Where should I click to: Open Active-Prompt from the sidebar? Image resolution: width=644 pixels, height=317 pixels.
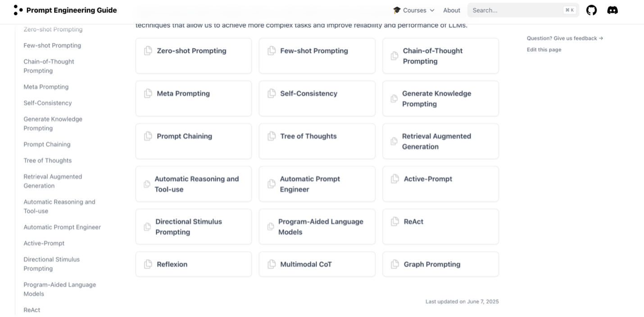(44, 243)
